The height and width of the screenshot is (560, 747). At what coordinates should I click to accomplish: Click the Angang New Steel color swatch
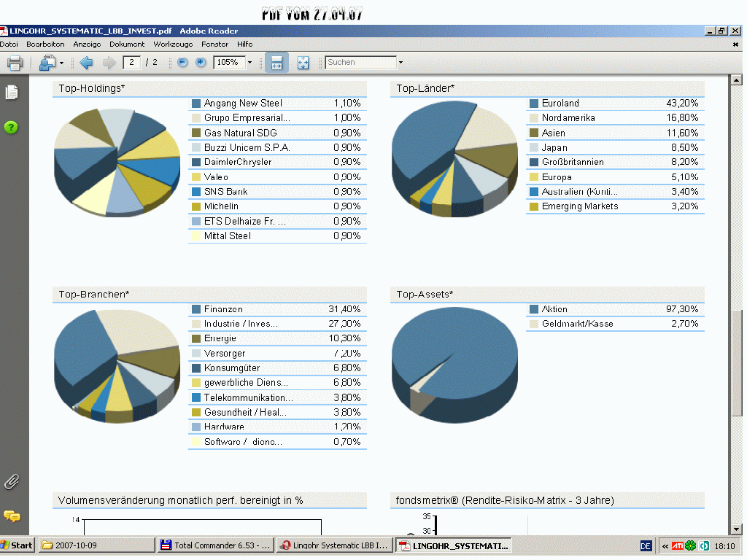point(196,104)
